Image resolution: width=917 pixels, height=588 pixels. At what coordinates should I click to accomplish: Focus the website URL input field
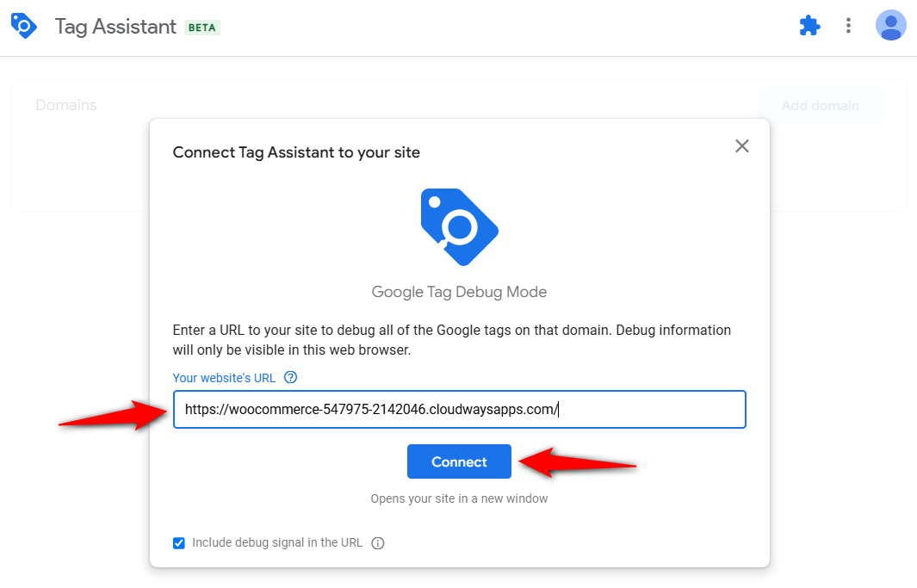tap(459, 409)
